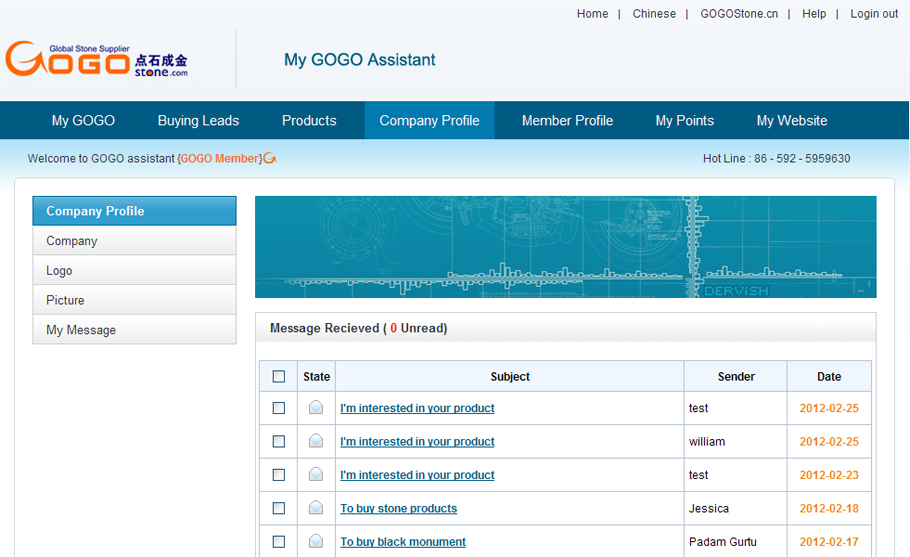Click the GOGO Stone logo
This screenshot has width=910, height=557.
(96, 60)
